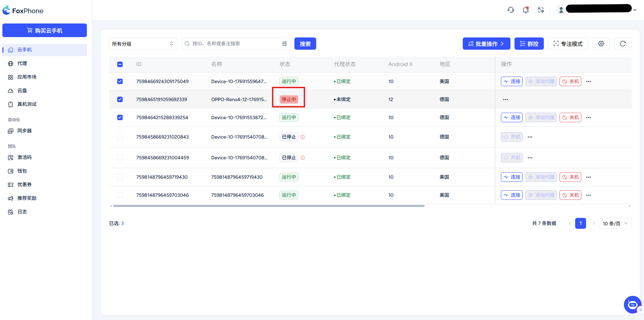The image size is (644, 320).
Task: Toggle the select-all header checkbox
Action: [x=120, y=64]
